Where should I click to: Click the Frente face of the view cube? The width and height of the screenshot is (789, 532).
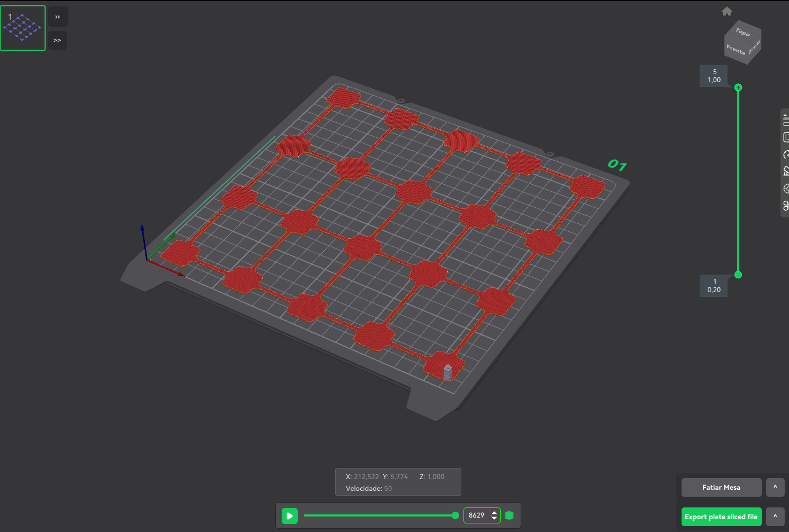click(736, 50)
